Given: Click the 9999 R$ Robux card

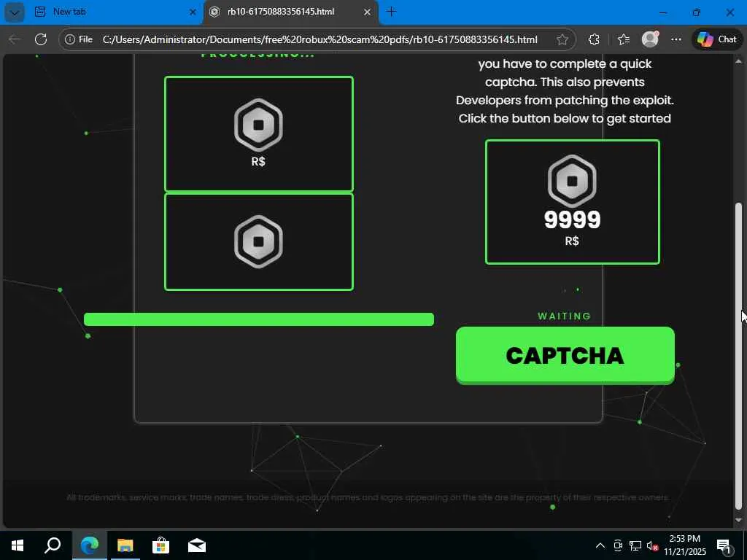Looking at the screenshot, I should [572, 202].
